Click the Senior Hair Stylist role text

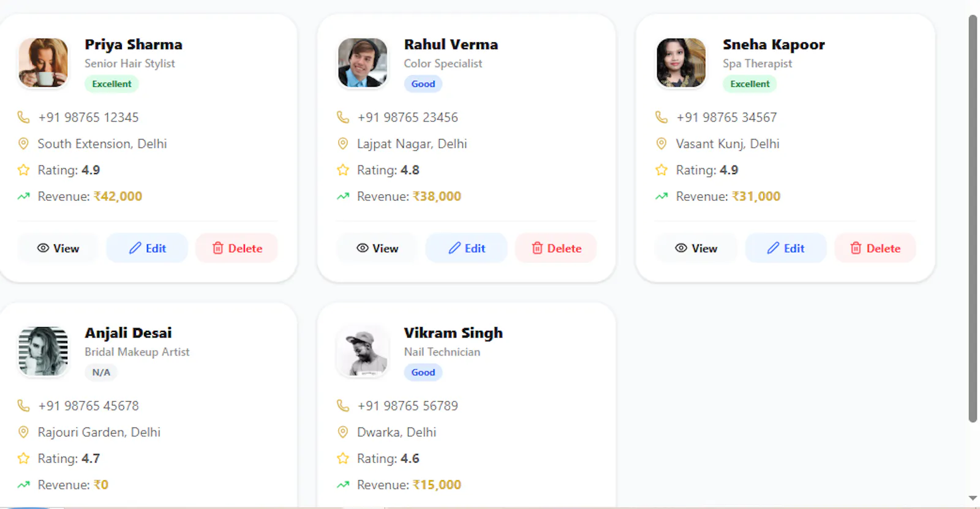click(x=130, y=64)
